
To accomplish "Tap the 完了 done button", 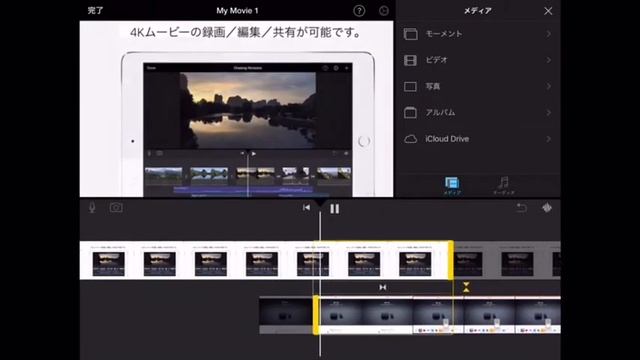I will (x=96, y=11).
